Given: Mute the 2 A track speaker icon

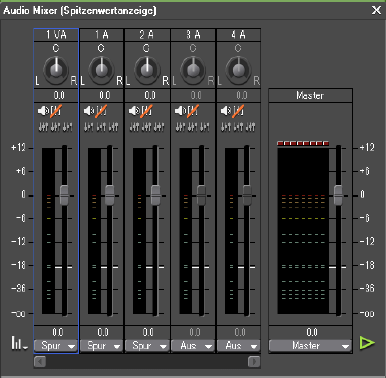Looking at the screenshot, I should point(134,110).
